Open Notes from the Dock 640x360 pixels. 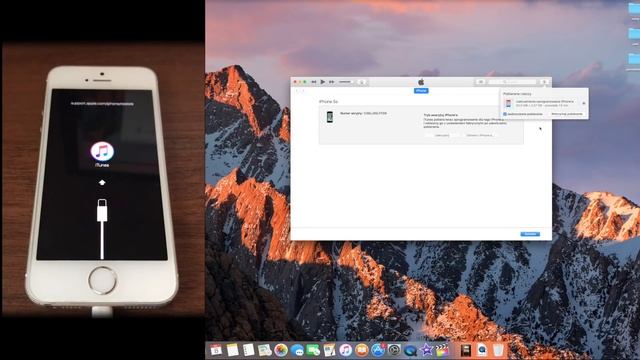point(233,350)
